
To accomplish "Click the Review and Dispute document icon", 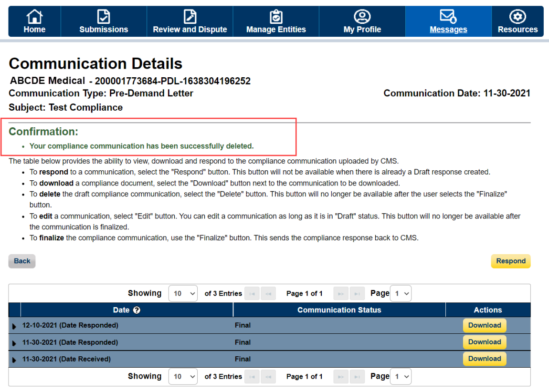I will [x=190, y=17].
